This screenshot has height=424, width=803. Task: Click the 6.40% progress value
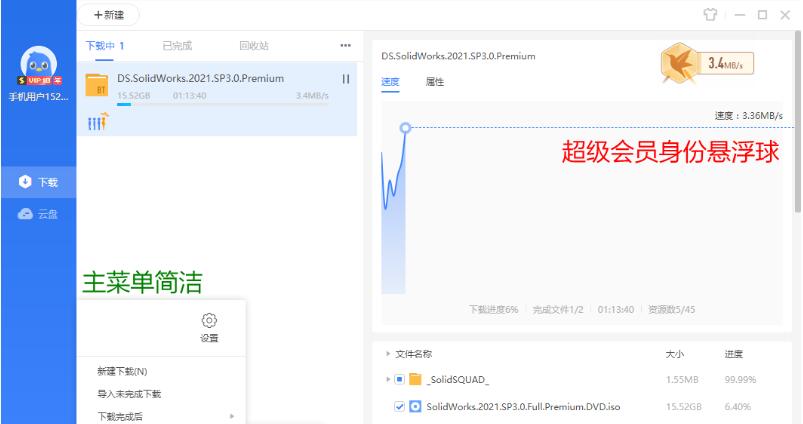click(x=737, y=407)
